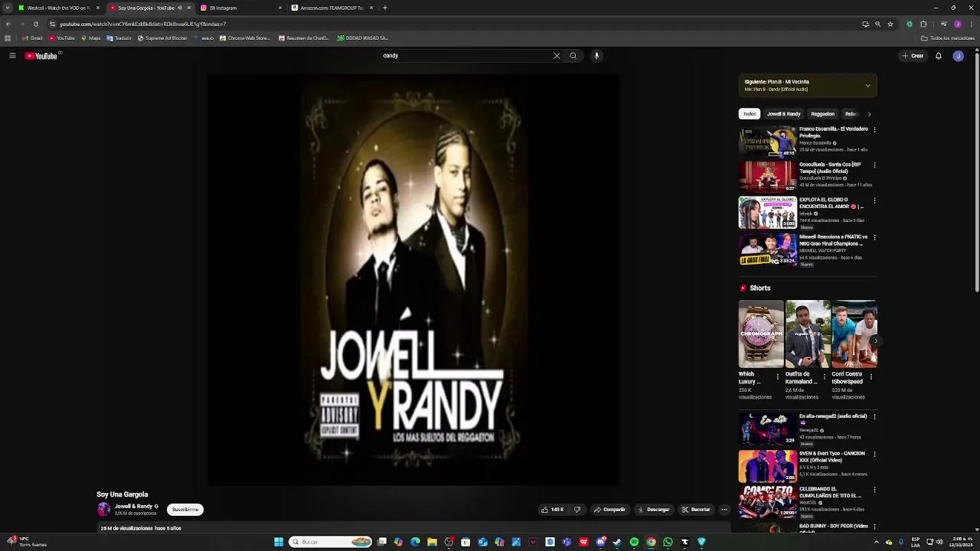Viewport: 980px width, 551px height.
Task: Click the Compartir share button
Action: tap(610, 510)
